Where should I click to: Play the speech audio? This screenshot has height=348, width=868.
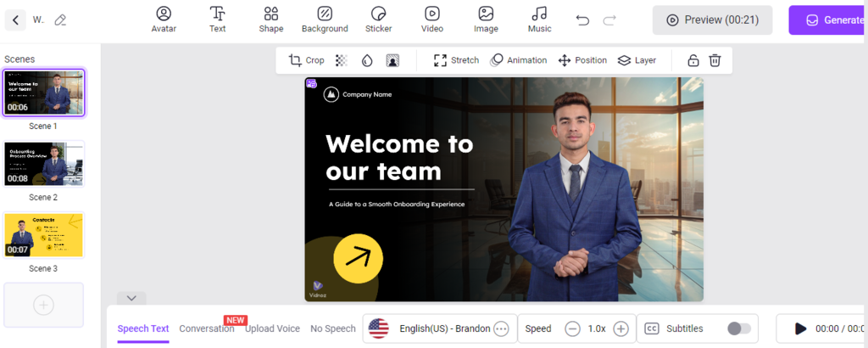(800, 328)
